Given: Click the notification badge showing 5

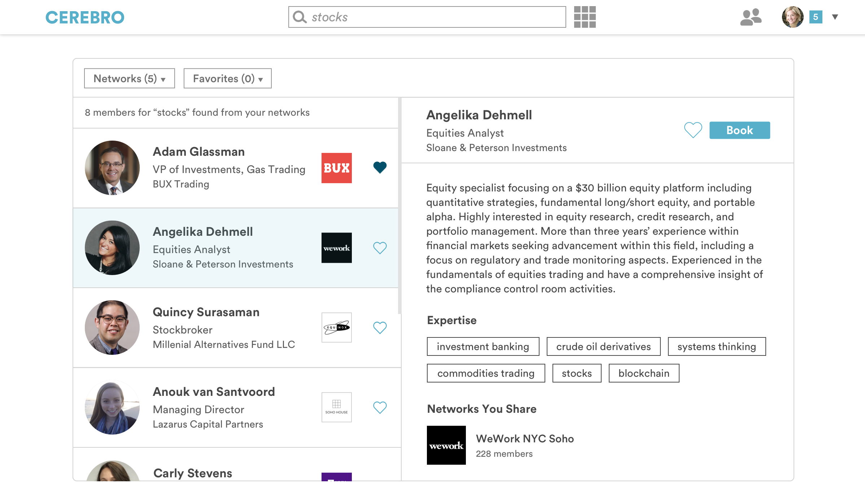Looking at the screenshot, I should tap(816, 17).
